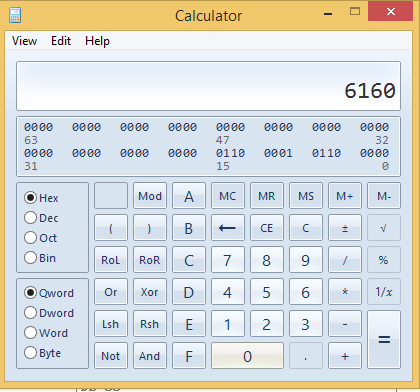Image resolution: width=420 pixels, height=392 pixels.
Task: Click the Mod button
Action: (x=150, y=196)
